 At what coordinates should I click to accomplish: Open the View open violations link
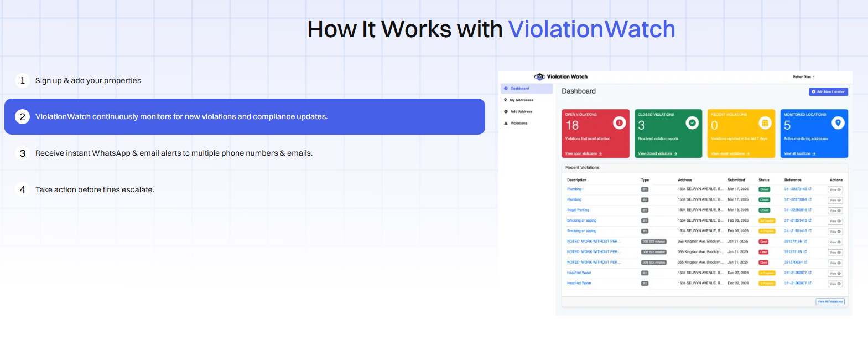pyautogui.click(x=583, y=153)
